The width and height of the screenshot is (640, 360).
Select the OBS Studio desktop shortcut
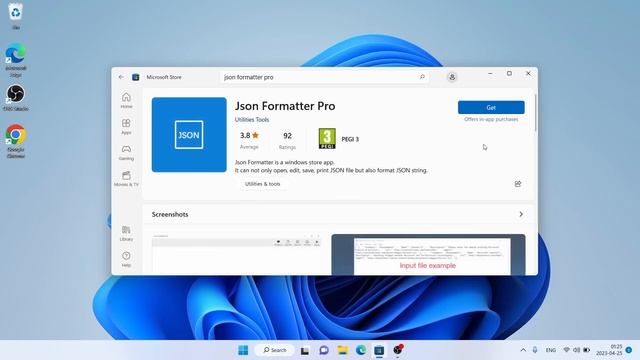16,98
